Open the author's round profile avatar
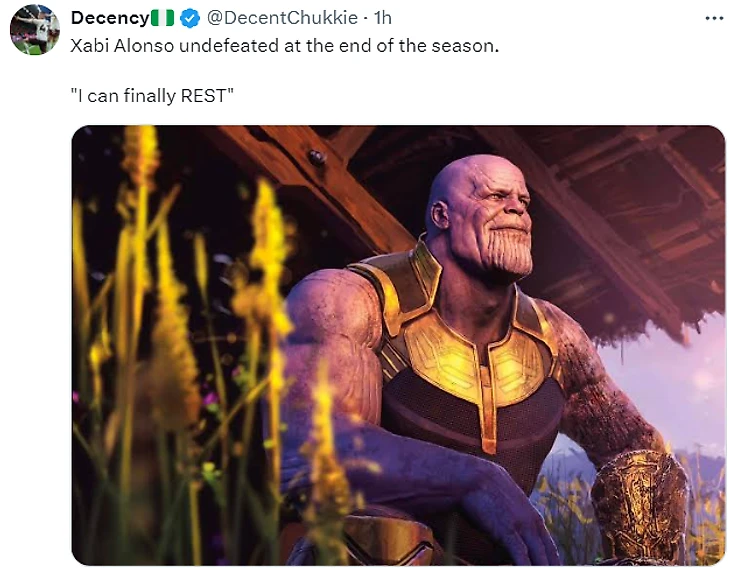The image size is (730, 568). coord(35,30)
